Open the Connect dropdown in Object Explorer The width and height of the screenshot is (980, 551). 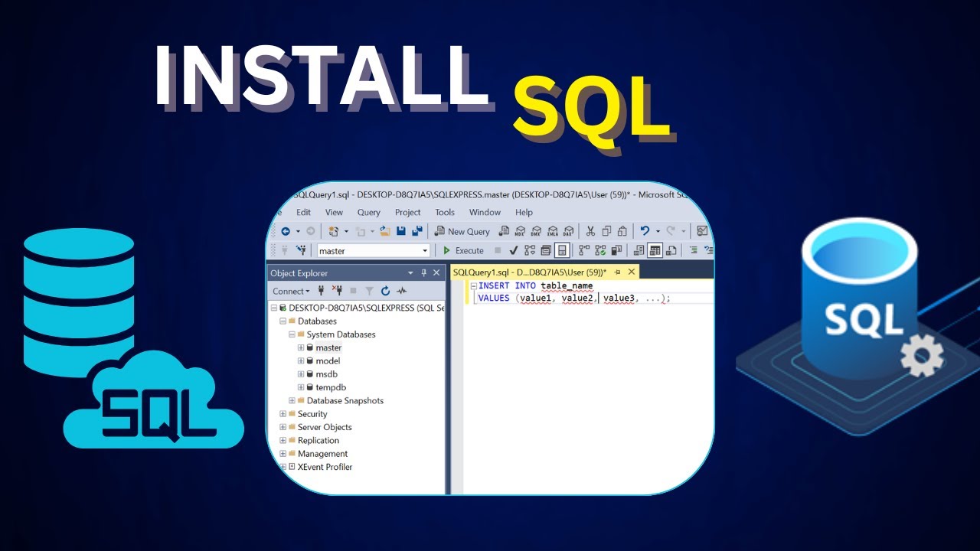pyautogui.click(x=292, y=291)
